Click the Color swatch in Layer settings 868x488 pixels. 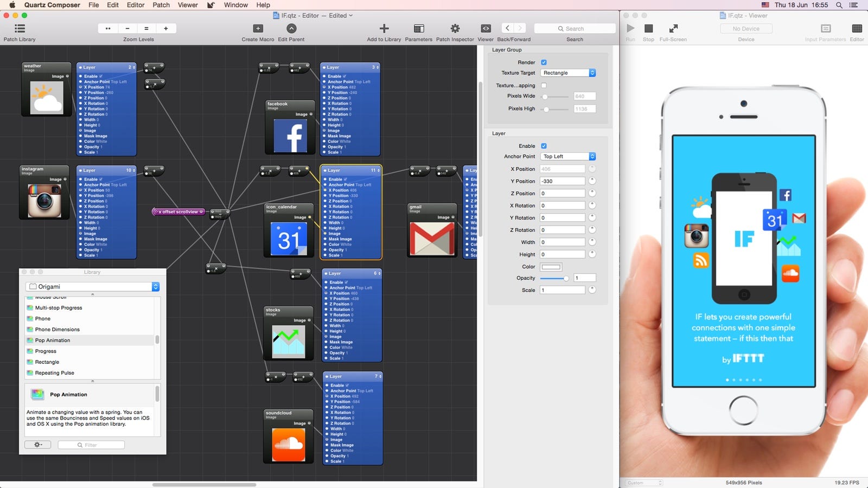pyautogui.click(x=551, y=267)
